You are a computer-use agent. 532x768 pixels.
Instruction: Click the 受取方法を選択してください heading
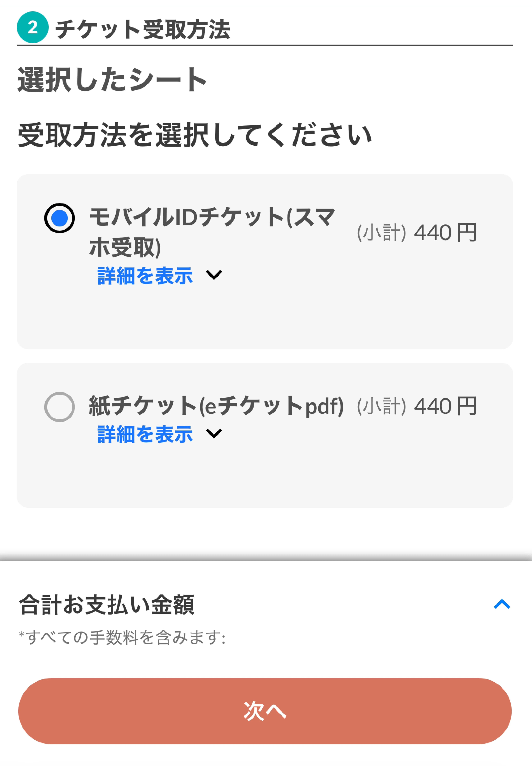click(x=195, y=135)
